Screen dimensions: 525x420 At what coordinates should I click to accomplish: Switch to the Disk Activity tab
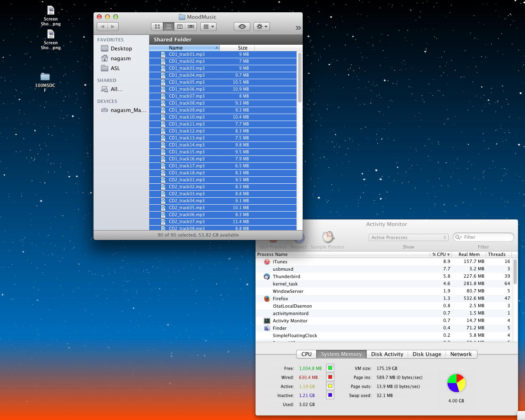tap(387, 354)
